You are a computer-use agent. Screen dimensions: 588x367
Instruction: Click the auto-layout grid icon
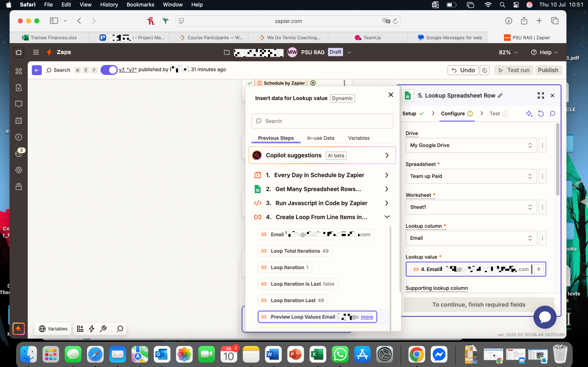(x=80, y=329)
